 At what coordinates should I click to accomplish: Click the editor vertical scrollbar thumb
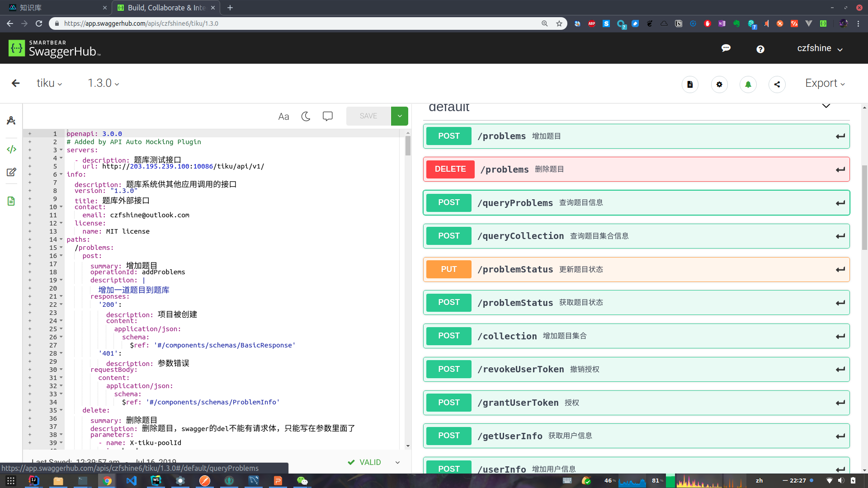click(x=408, y=145)
